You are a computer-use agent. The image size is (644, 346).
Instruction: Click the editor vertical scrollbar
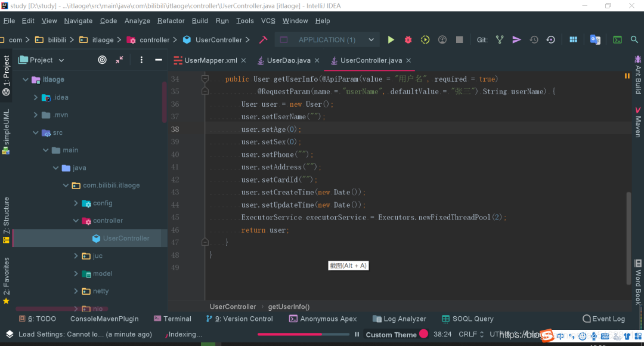click(x=628, y=239)
